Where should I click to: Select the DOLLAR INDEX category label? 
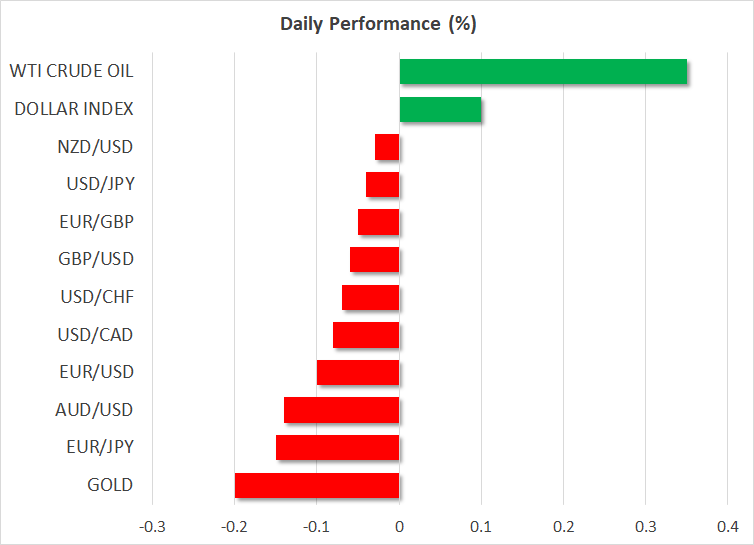(x=75, y=109)
